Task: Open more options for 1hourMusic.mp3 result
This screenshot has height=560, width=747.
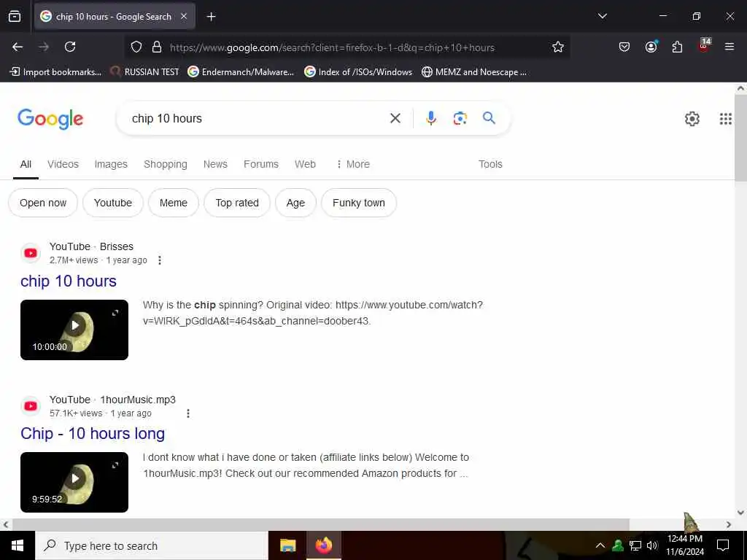Action: coord(188,413)
